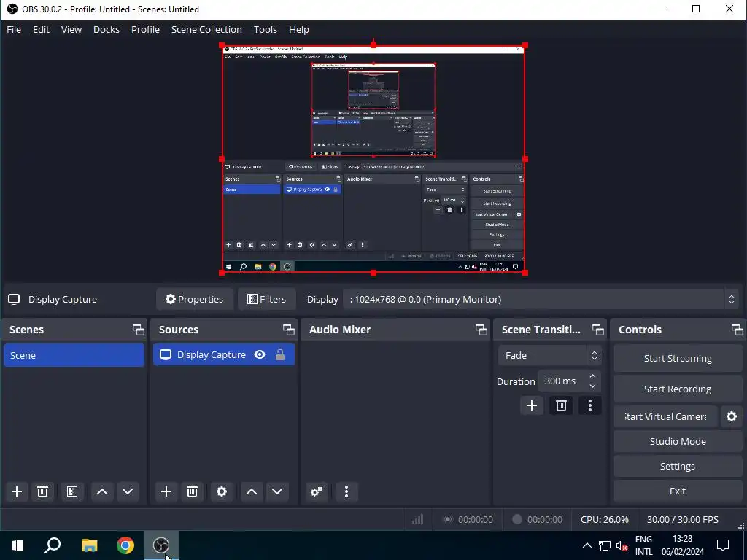Open the Edit menu
The width and height of the screenshot is (747, 560).
[41, 29]
